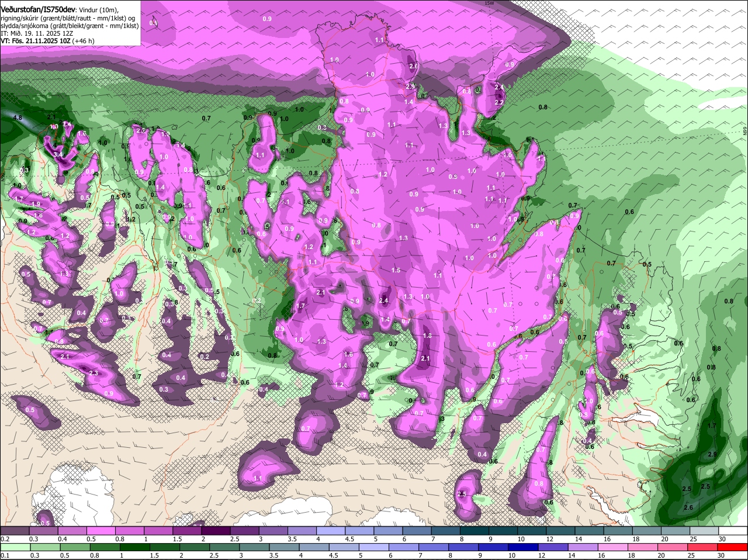Click the '30' label in the upper legend
The image size is (748, 560).
pyautogui.click(x=722, y=539)
